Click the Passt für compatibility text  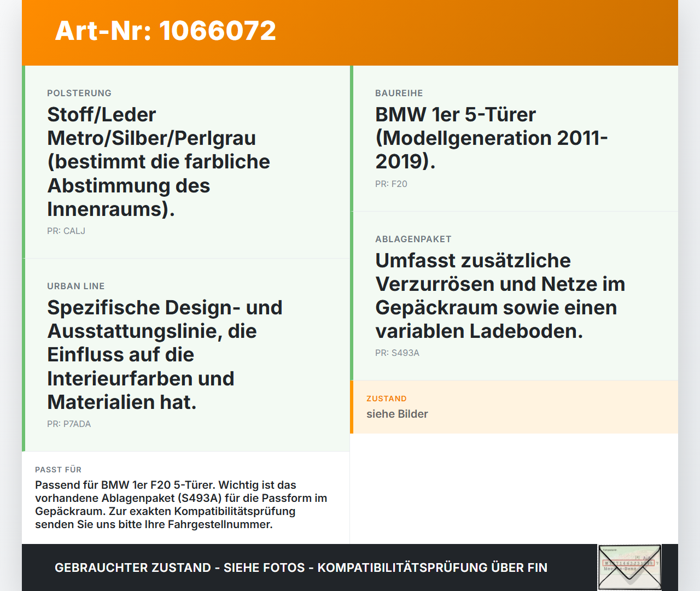[181, 505]
